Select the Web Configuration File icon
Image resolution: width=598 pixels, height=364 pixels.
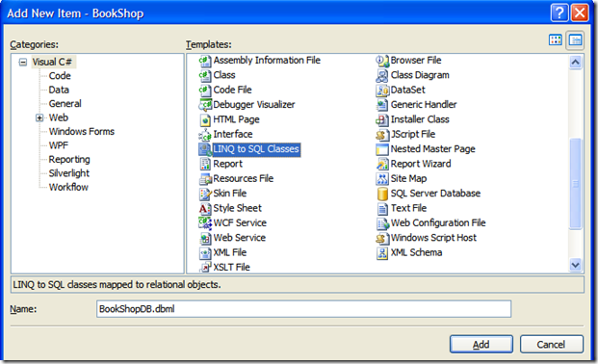tap(382, 223)
